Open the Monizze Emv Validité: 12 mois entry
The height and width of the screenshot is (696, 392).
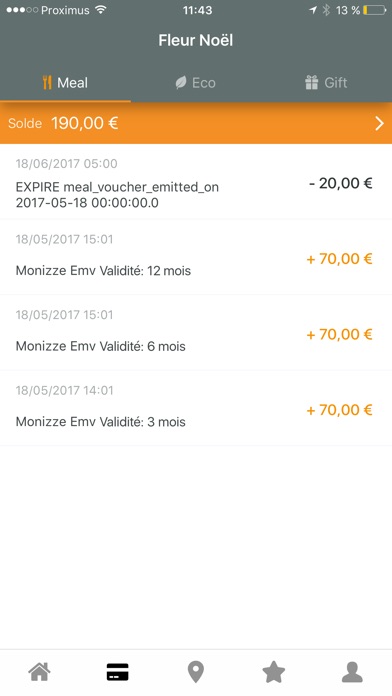coord(196,257)
